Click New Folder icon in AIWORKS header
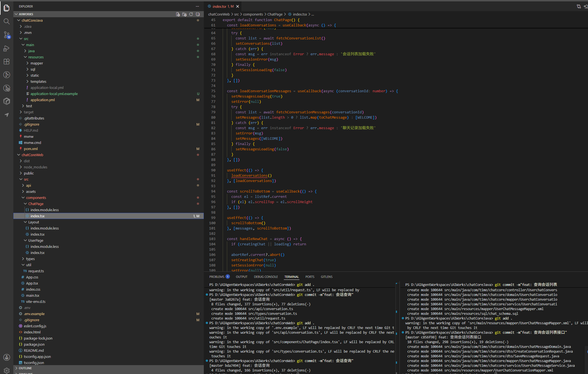Screen dimensions: 588x374 tap(184, 14)
